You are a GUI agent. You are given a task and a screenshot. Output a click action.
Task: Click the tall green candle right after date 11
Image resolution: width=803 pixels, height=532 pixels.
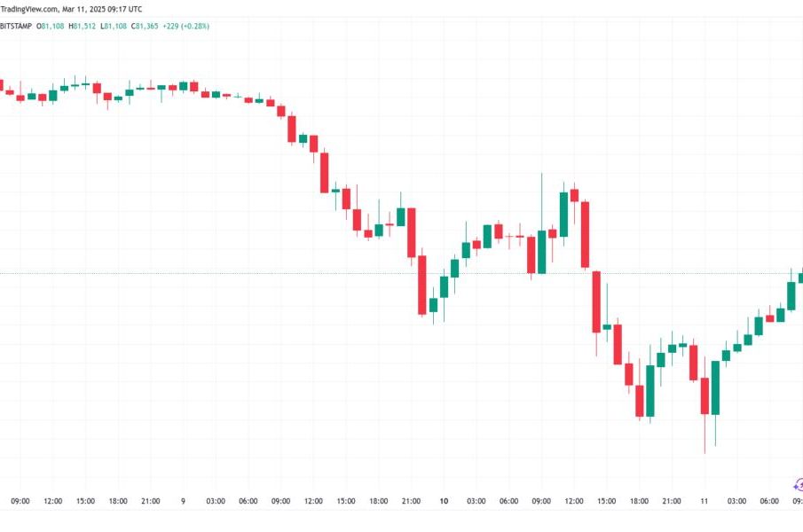[x=715, y=387]
